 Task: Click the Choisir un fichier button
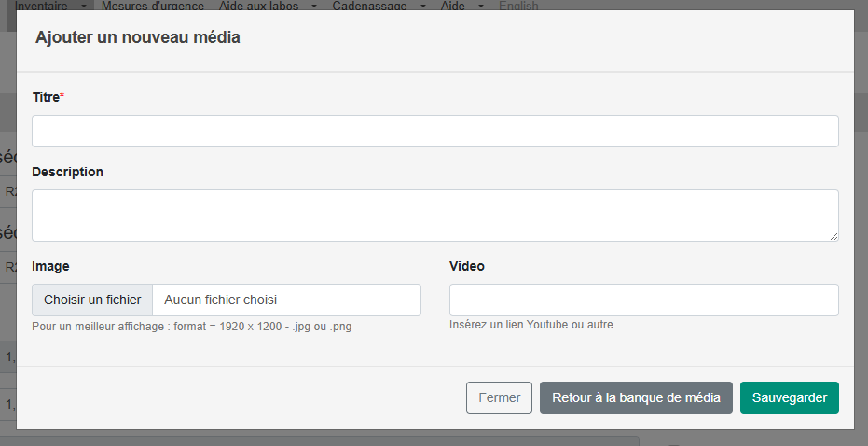92,300
